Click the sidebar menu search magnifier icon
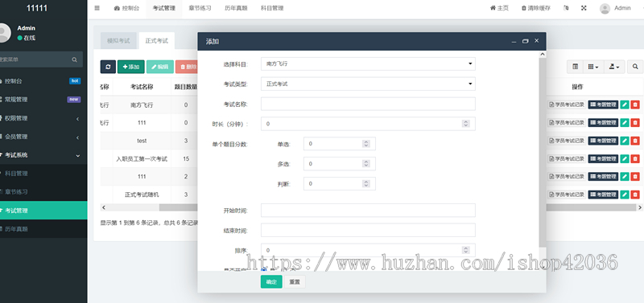The height and width of the screenshot is (303, 644). tap(74, 59)
